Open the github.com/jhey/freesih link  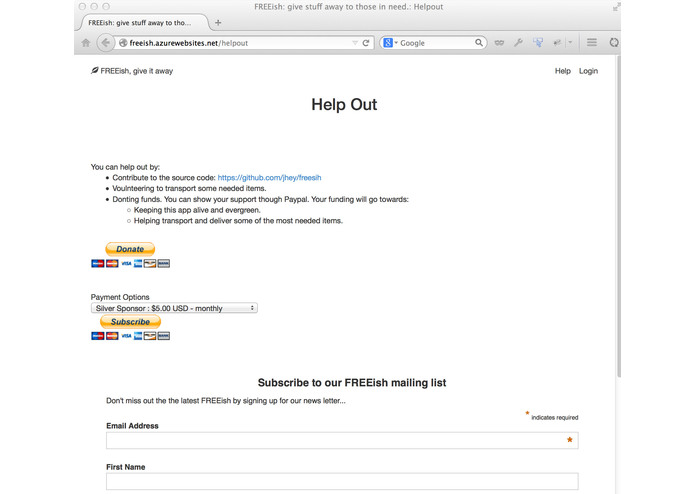pos(269,178)
